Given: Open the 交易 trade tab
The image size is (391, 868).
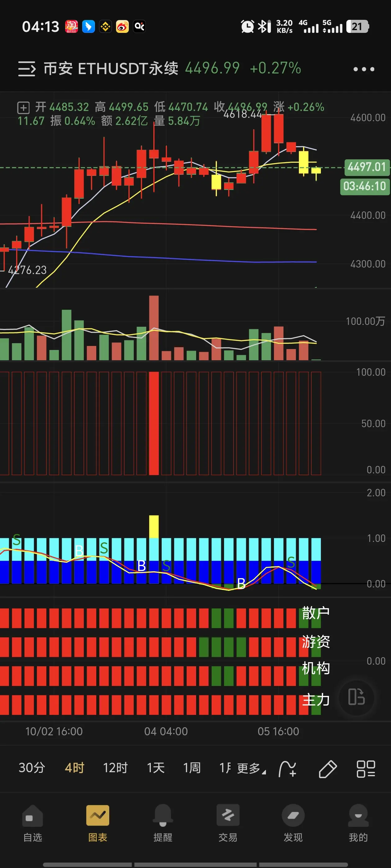Looking at the screenshot, I should pyautogui.click(x=228, y=823).
